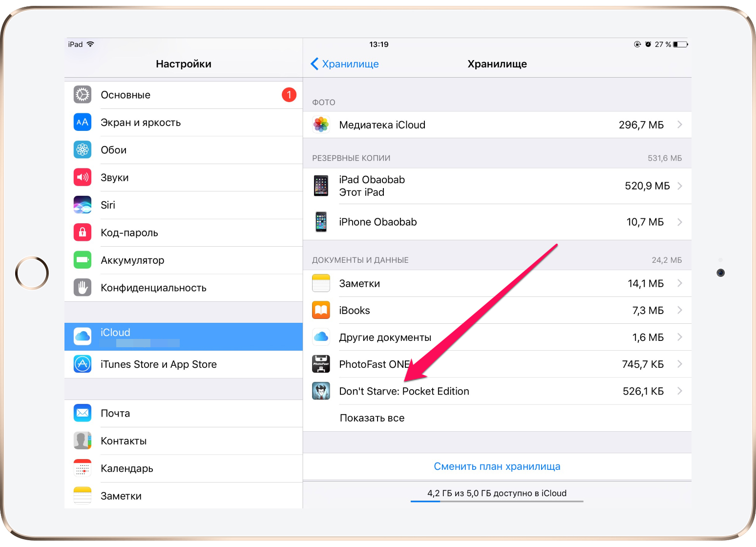
Task: Open chevron on Заметки 14,1 МБ row
Action: point(680,283)
